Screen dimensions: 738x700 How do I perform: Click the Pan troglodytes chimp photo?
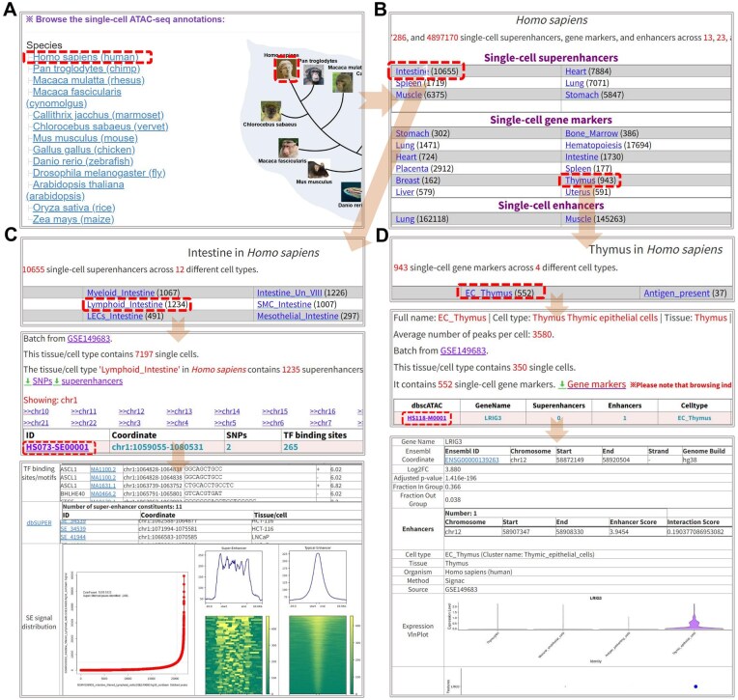pos(313,74)
